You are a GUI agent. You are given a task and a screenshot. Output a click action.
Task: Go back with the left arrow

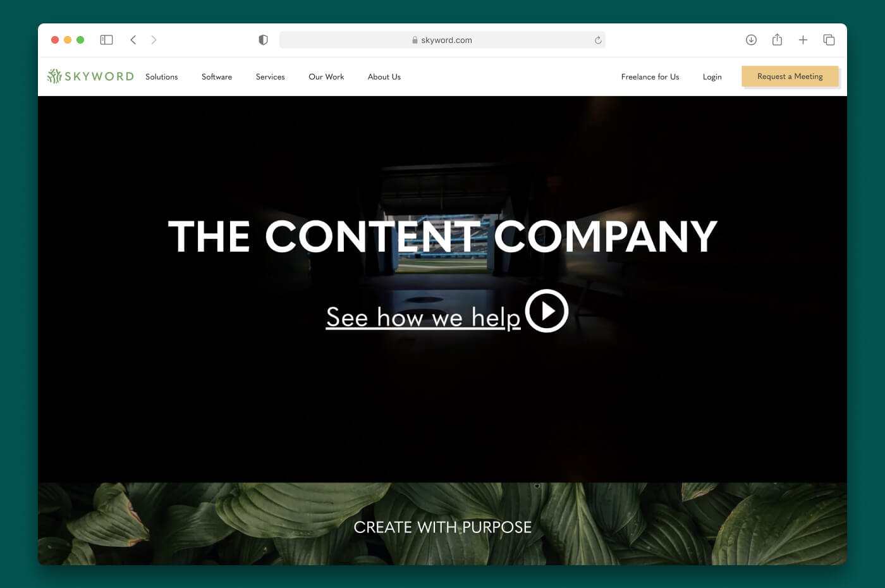click(133, 40)
